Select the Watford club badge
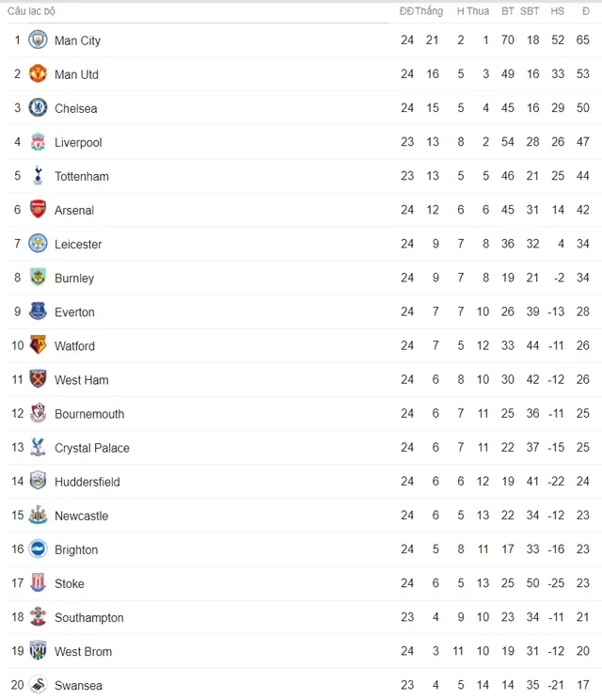 tap(38, 345)
